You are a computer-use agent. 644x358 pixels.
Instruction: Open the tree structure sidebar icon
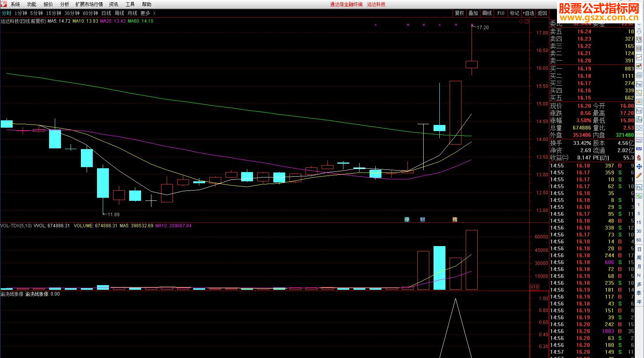(x=639, y=93)
